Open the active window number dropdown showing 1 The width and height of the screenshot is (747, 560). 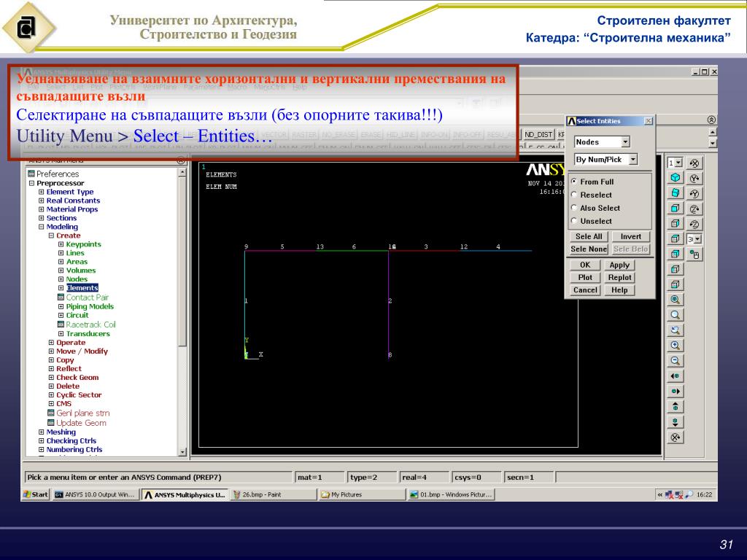678,163
